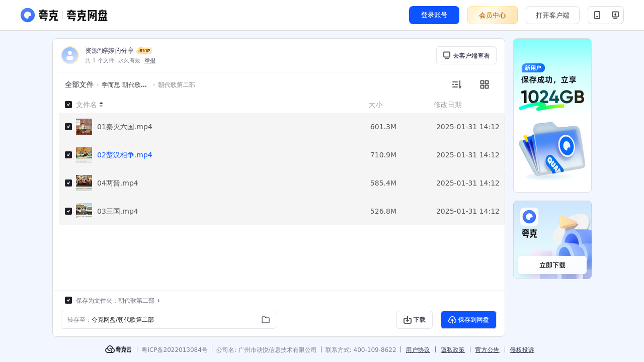The width and height of the screenshot is (644, 362).
Task: Click the 打开客户端 button
Action: [552, 15]
